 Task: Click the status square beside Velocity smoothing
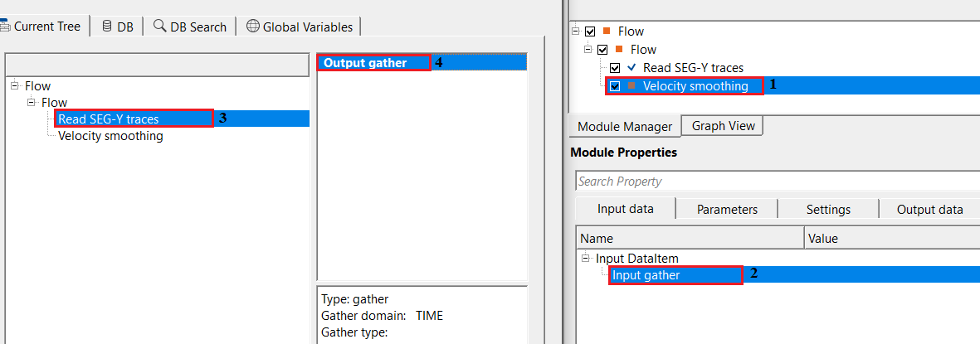tap(631, 85)
